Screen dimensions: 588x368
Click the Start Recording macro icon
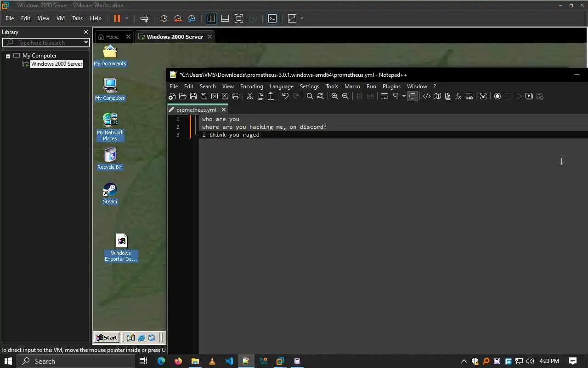click(x=497, y=96)
